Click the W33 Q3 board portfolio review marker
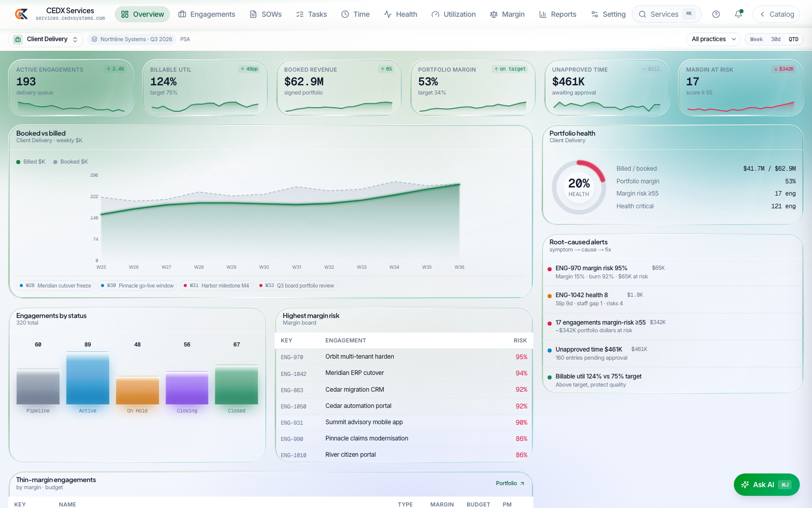The width and height of the screenshot is (812, 508). click(x=296, y=285)
